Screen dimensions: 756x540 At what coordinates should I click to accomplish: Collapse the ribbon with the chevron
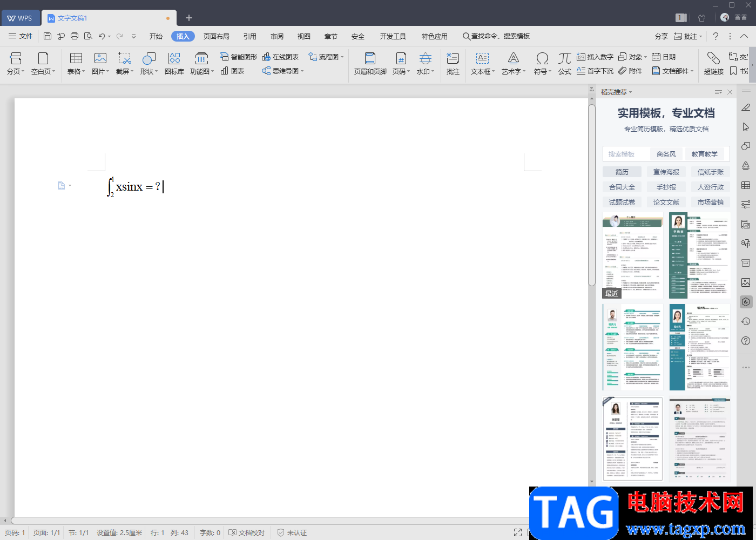(x=744, y=36)
